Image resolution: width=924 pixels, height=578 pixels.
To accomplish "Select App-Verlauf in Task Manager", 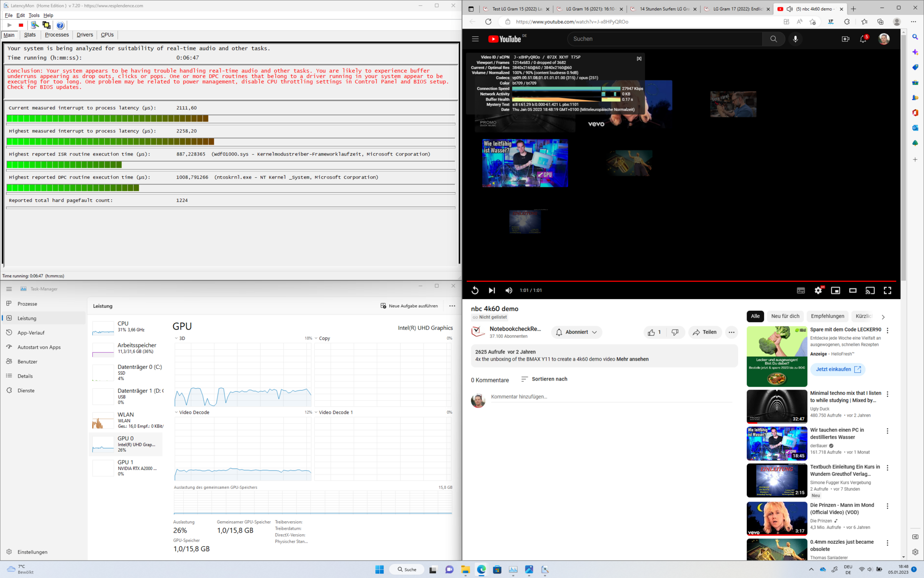I will point(43,333).
